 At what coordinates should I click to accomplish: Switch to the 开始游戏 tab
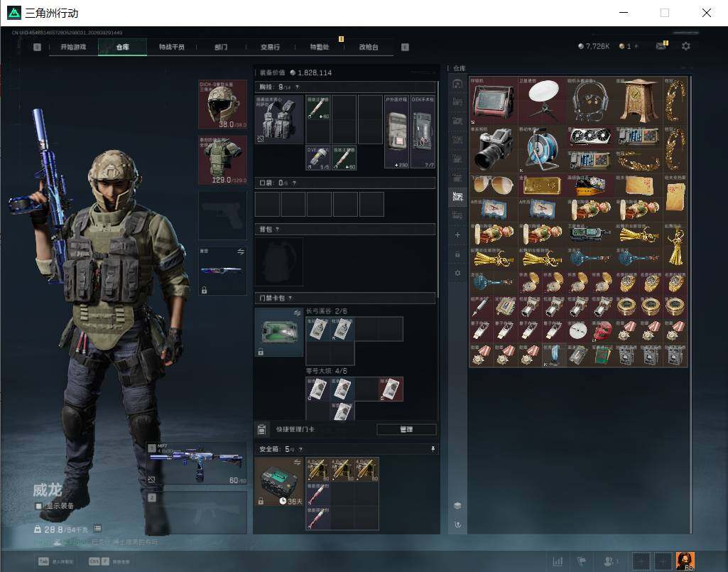pos(73,47)
